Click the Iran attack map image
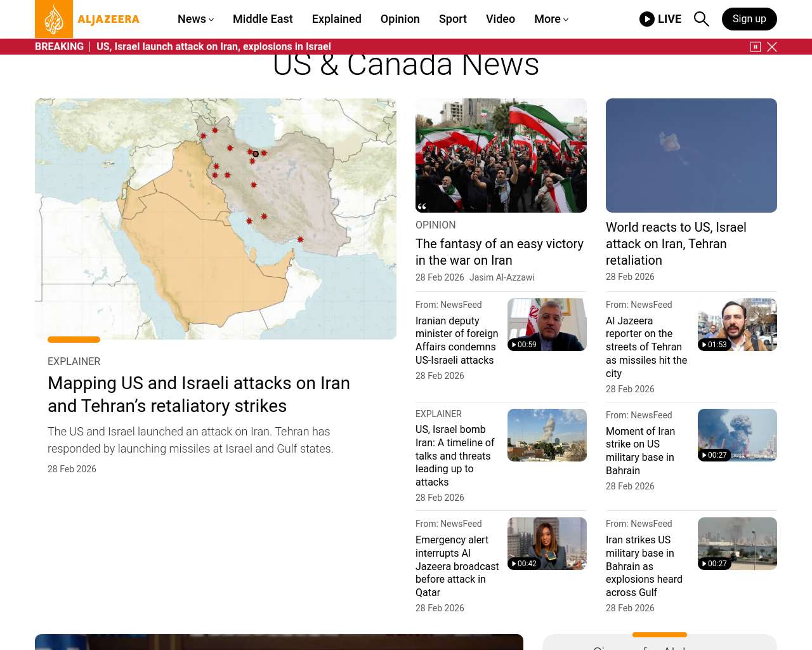Screen dimensions: 812x650 pos(216,219)
